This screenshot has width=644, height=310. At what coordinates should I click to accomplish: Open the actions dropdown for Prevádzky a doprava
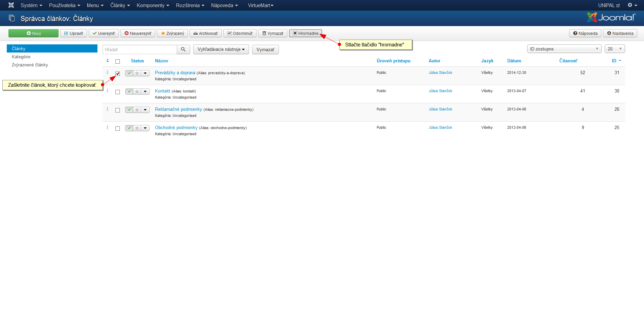click(145, 73)
